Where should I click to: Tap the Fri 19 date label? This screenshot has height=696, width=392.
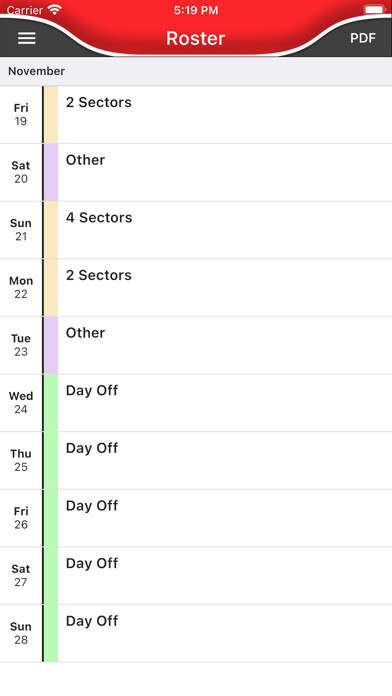pyautogui.click(x=21, y=115)
